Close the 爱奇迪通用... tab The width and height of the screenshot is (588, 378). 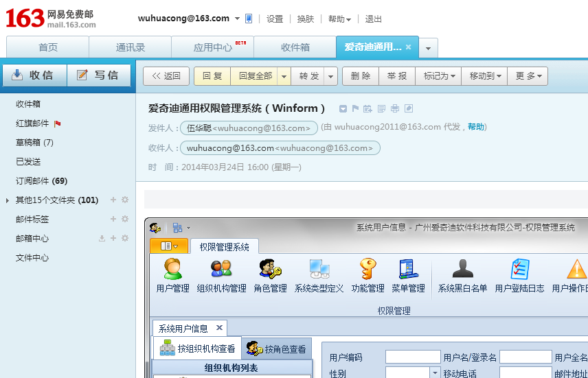tap(409, 47)
